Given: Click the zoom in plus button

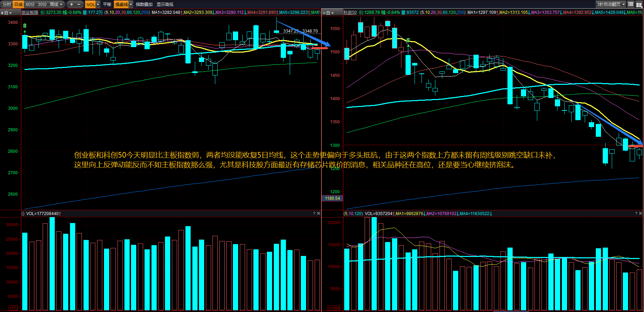Looking at the screenshot, I should [71, 5].
